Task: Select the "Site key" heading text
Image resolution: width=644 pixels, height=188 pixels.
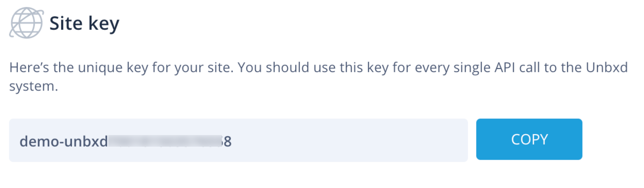Action: [x=84, y=24]
